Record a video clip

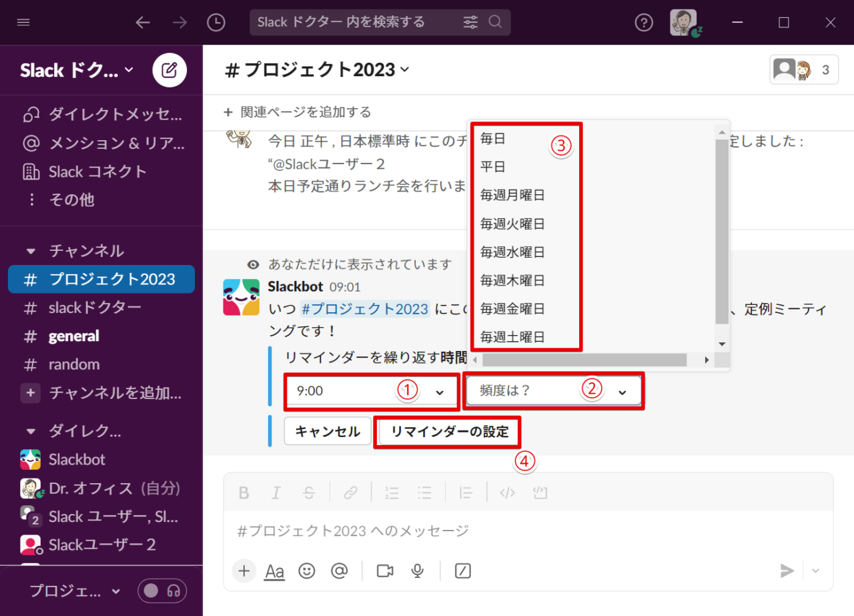pyautogui.click(x=385, y=571)
